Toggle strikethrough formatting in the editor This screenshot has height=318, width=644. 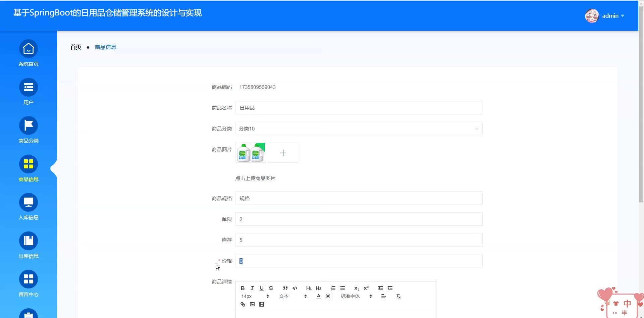click(271, 288)
